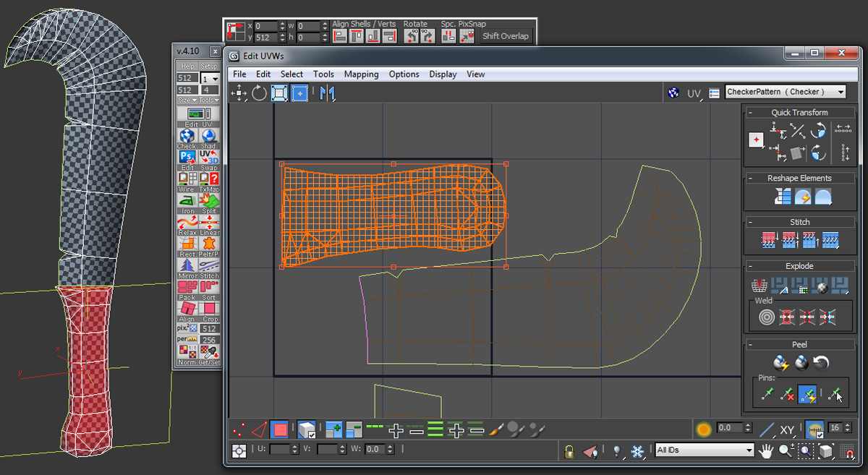Screen dimensions: 868x475
Task: Click the Setup button in the plugin panel
Action: click(208, 67)
